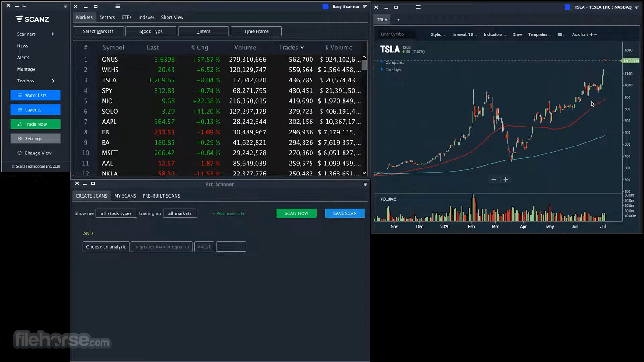Switch to PRE-BUILT SCANS tab
The image size is (644, 362).
[161, 196]
